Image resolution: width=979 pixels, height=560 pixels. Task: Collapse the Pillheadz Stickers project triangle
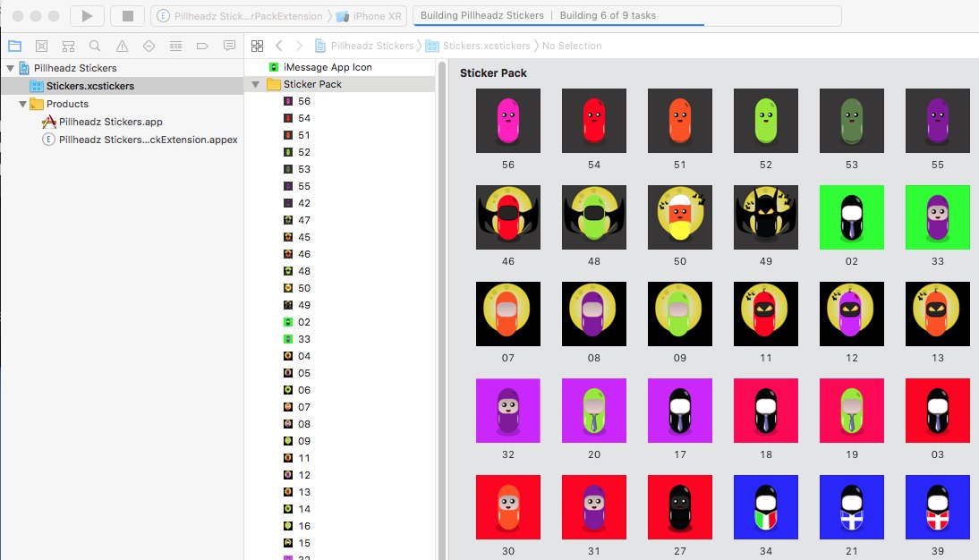11,68
